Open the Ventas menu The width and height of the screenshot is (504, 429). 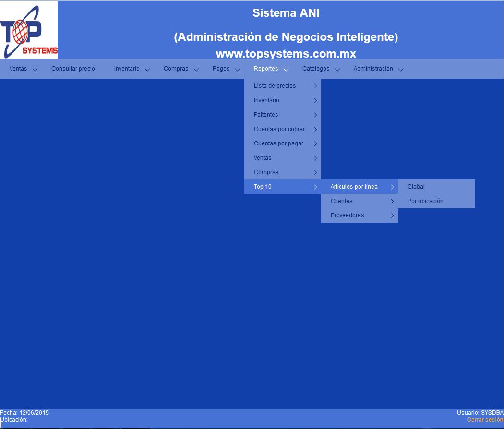pos(23,69)
